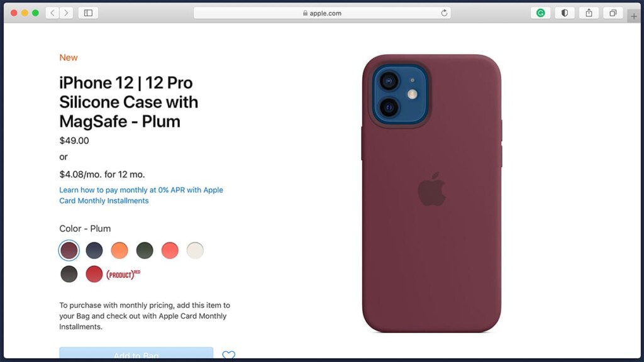644x362 pixels.
Task: Pick the black color swatch
Action: coord(69,274)
